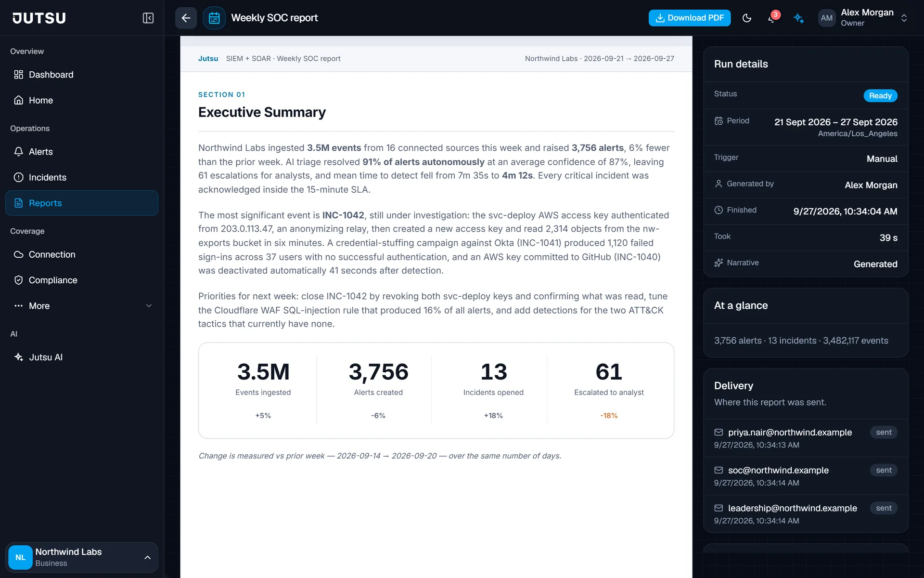This screenshot has height=578, width=924.
Task: Click the NL workspace badge
Action: point(20,557)
